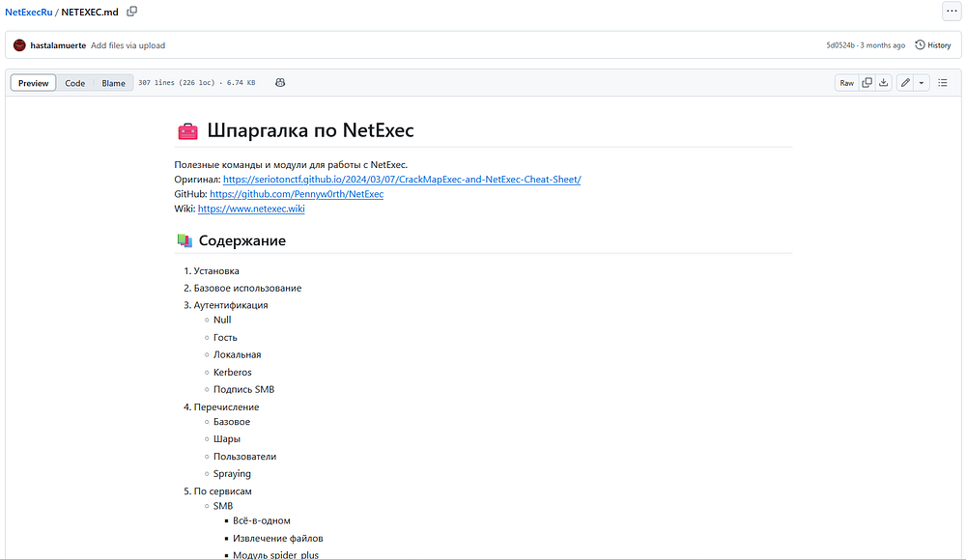Open the History clock icon
This screenshot has width=966, height=560.
[920, 45]
